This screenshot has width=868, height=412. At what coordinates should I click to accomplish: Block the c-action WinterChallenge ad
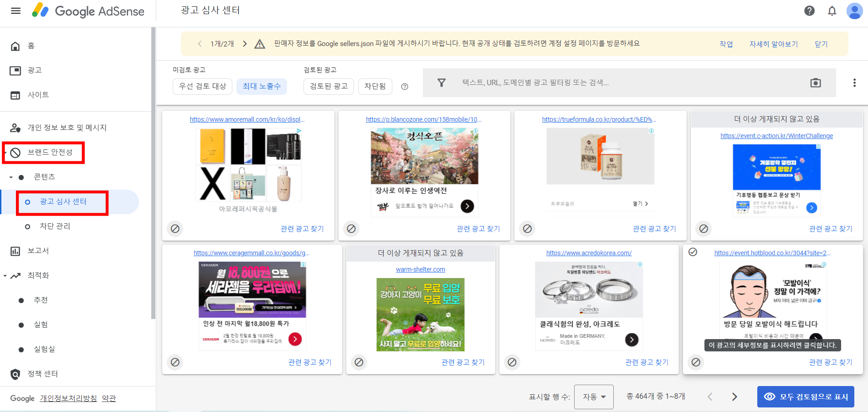click(704, 228)
